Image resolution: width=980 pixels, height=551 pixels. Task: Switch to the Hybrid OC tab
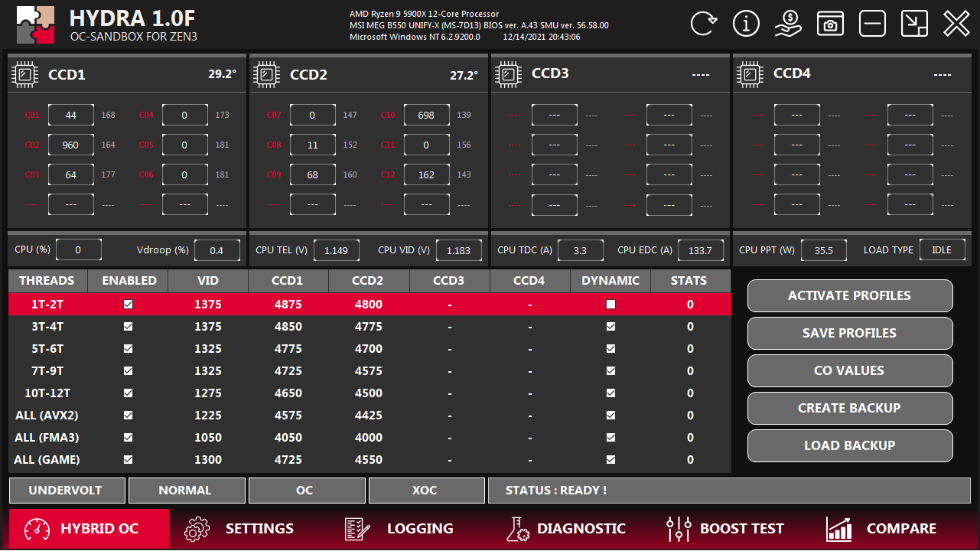[89, 529]
